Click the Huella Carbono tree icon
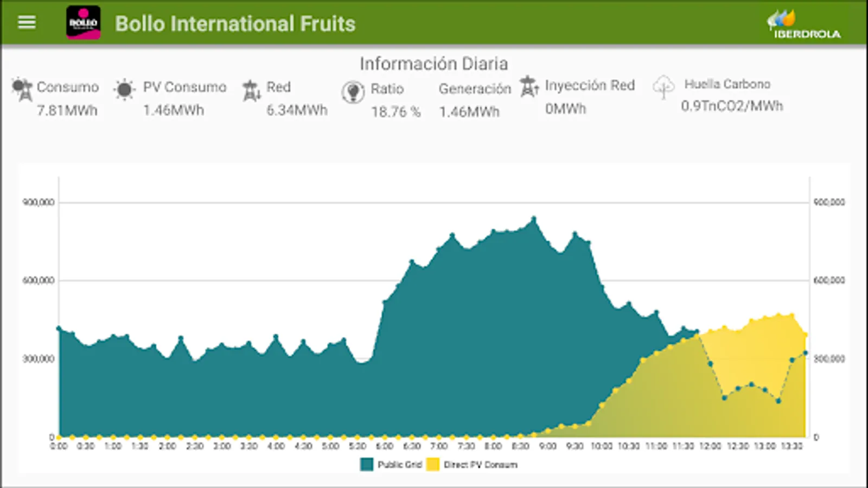 point(663,87)
